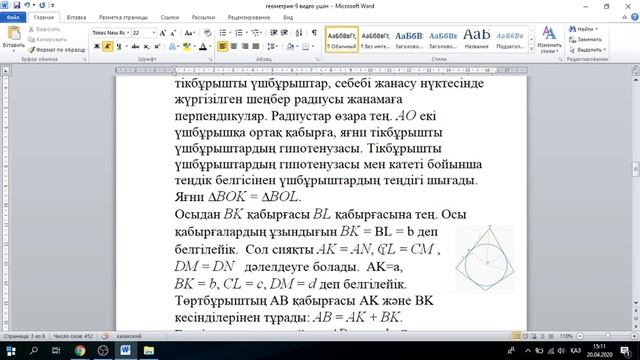The image size is (640, 360).
Task: Click Replace (Заменить) in editing group
Action: click(585, 40)
